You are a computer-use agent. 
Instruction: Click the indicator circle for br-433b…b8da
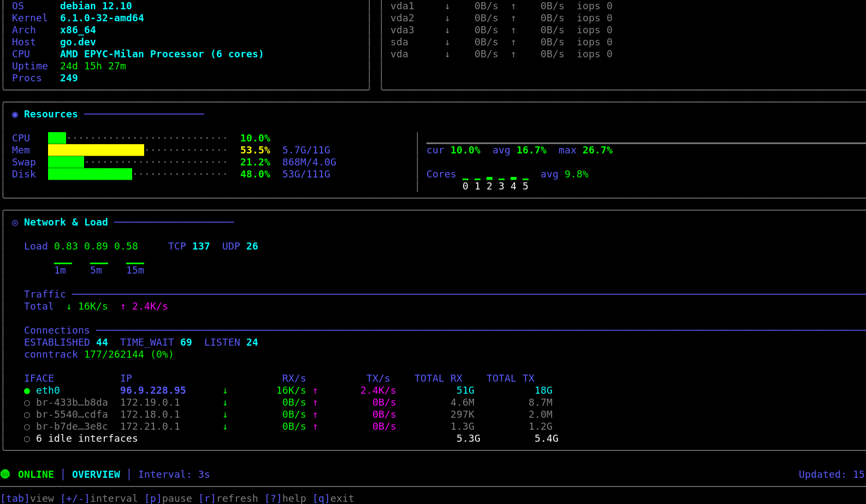(27, 403)
